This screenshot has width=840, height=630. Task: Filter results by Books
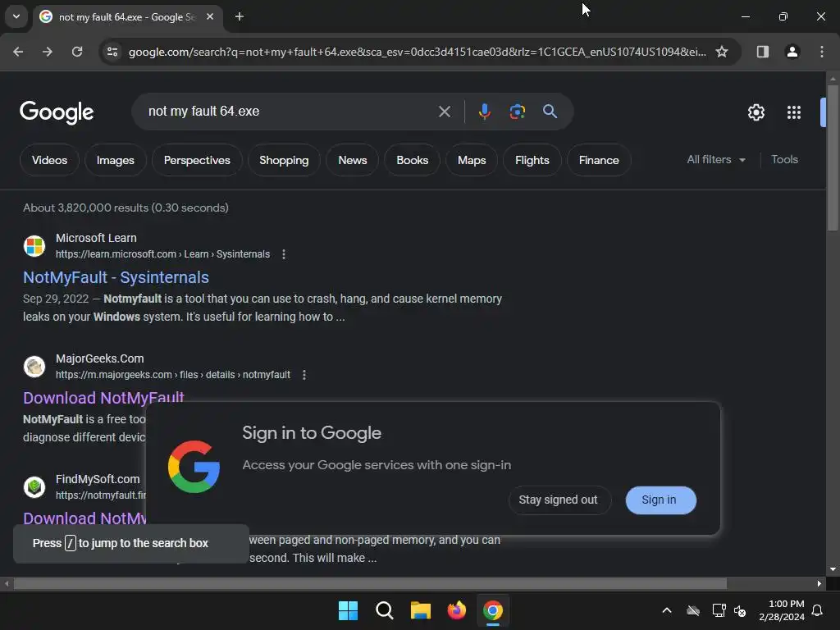coord(412,160)
